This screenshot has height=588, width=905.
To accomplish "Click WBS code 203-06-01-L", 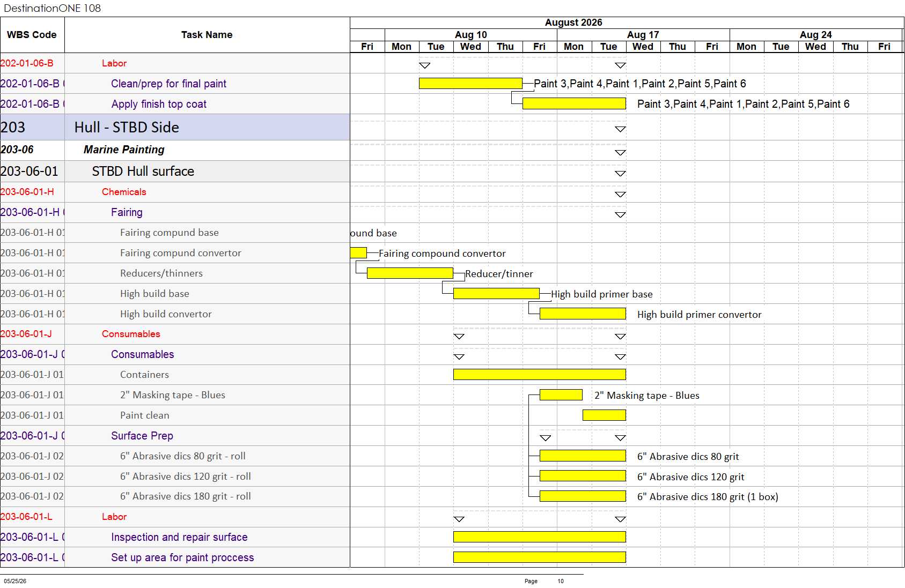I will coord(26,517).
